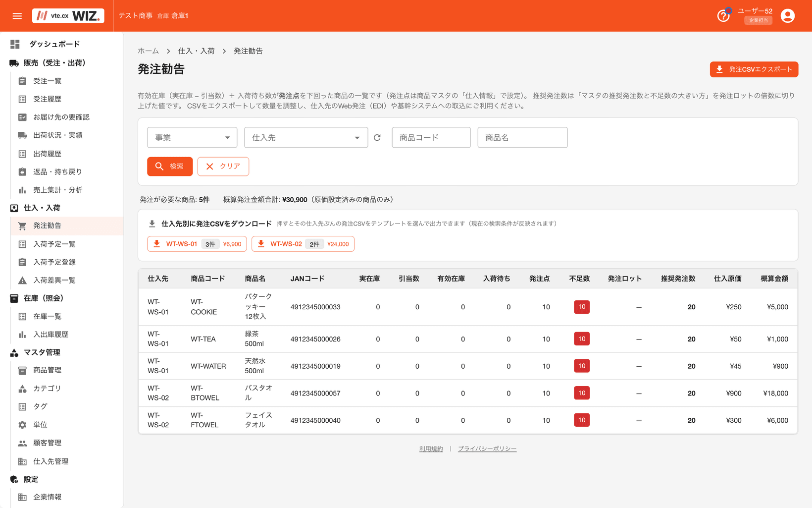The width and height of the screenshot is (812, 508).
Task: Focus the 商品名 input field
Action: click(522, 137)
